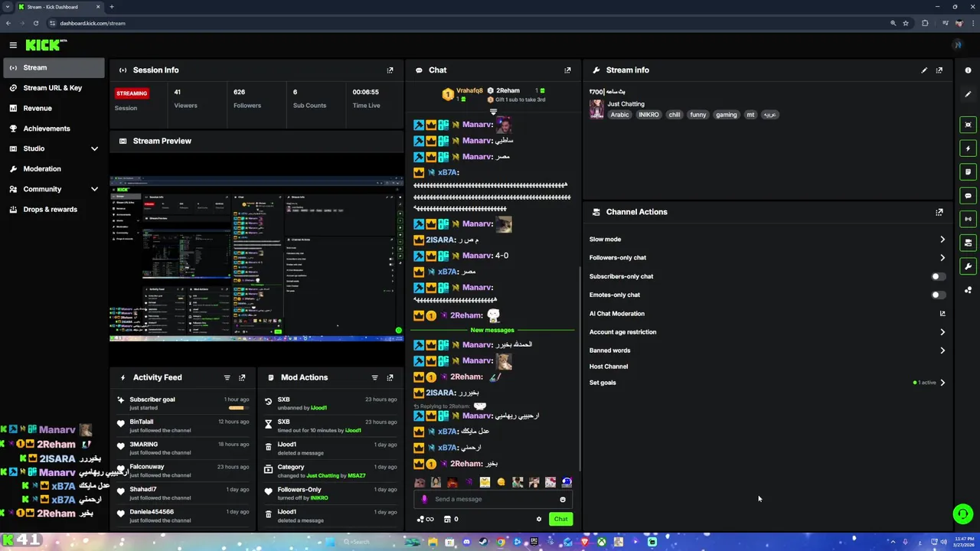Pop out the Channel Actions panel
The height and width of the screenshot is (551, 980).
click(939, 212)
